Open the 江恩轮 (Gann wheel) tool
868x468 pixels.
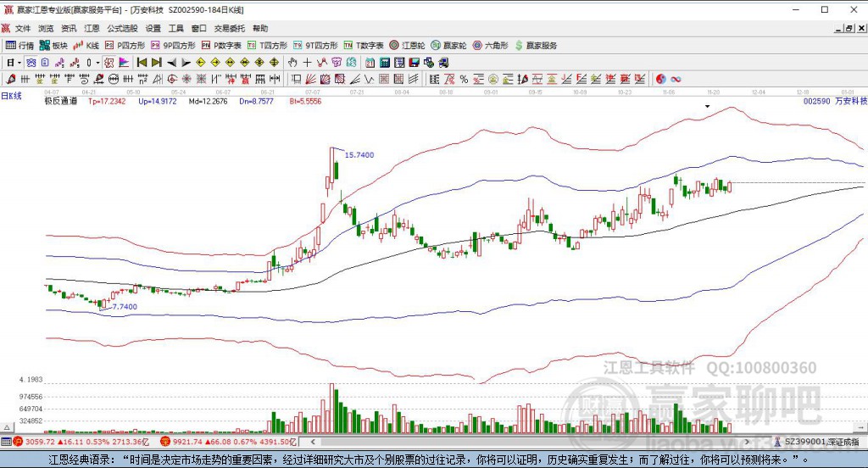(407, 46)
